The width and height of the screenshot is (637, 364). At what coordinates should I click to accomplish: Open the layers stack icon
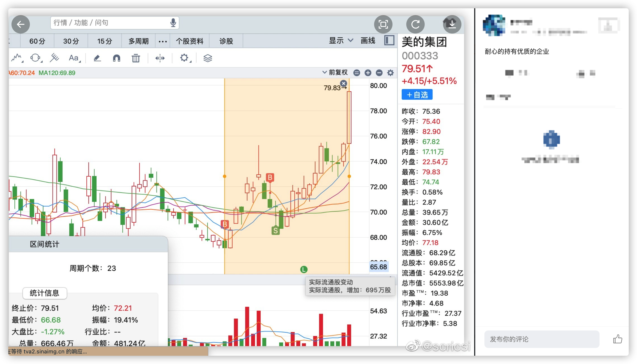pyautogui.click(x=208, y=58)
